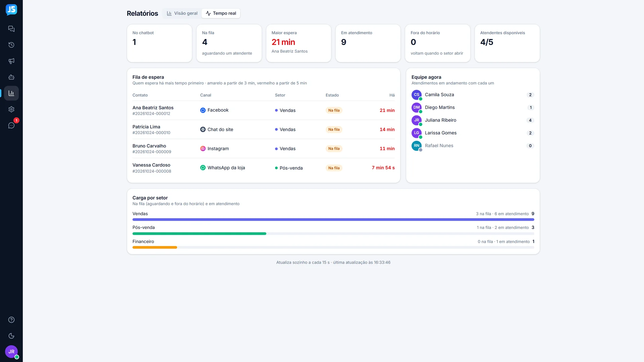Click the Há column header
Image resolution: width=644 pixels, height=362 pixels.
point(392,95)
